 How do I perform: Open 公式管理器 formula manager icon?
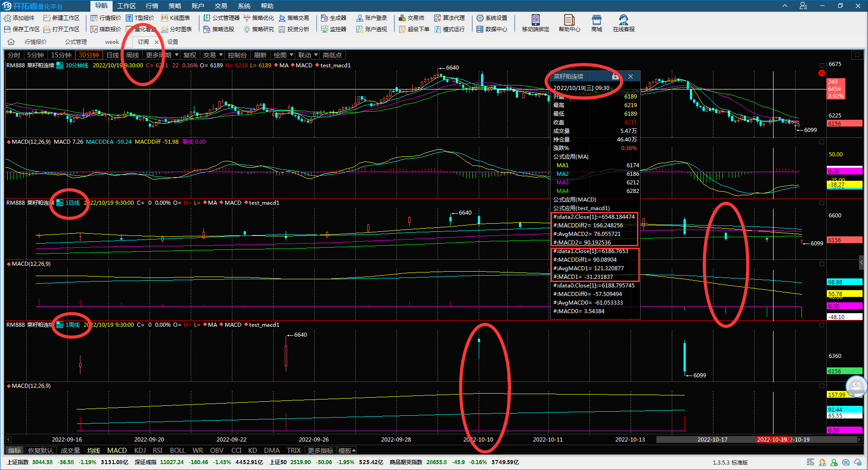(207, 18)
